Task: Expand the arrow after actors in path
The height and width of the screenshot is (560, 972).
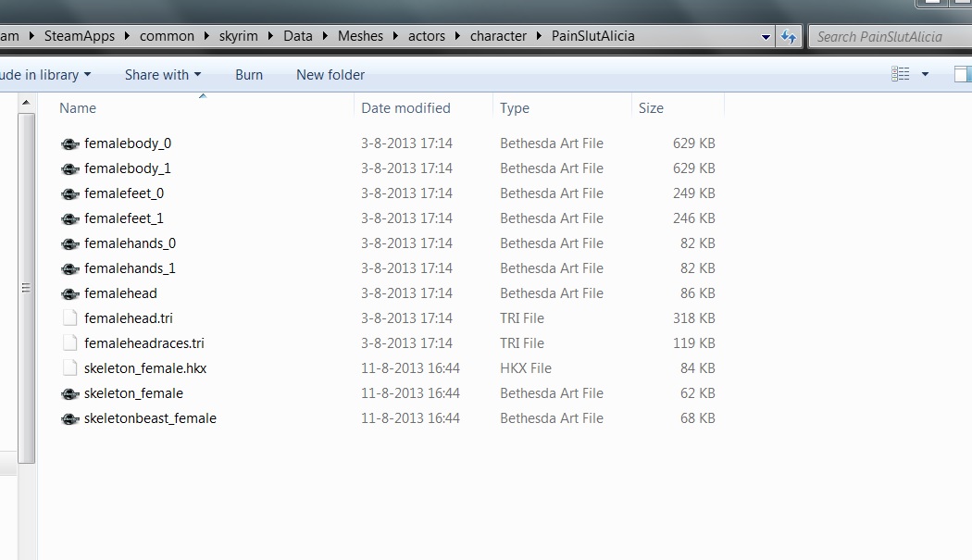Action: [x=457, y=36]
